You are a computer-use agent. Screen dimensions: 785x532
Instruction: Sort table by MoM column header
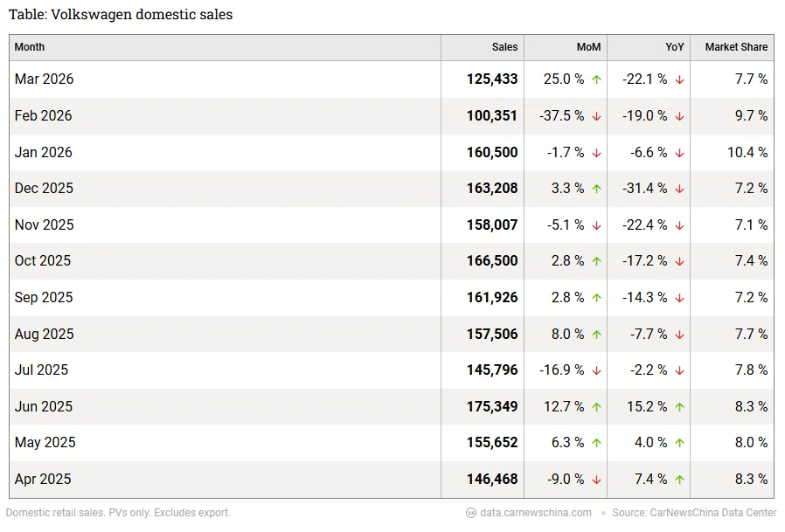588,47
